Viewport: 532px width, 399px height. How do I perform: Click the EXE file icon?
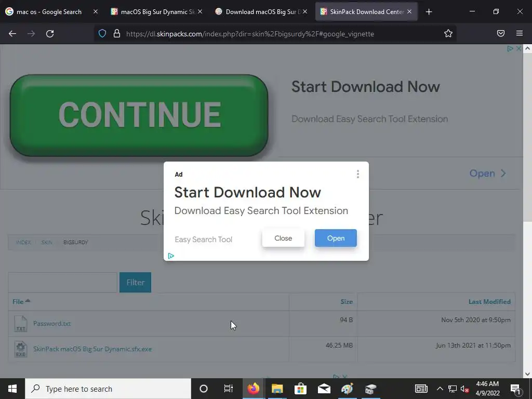pyautogui.click(x=21, y=349)
